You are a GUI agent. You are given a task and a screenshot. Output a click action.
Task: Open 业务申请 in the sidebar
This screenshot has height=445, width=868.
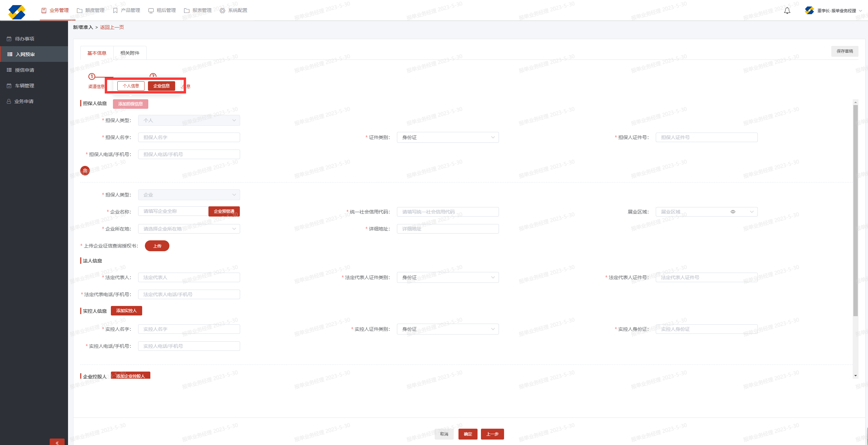24,101
